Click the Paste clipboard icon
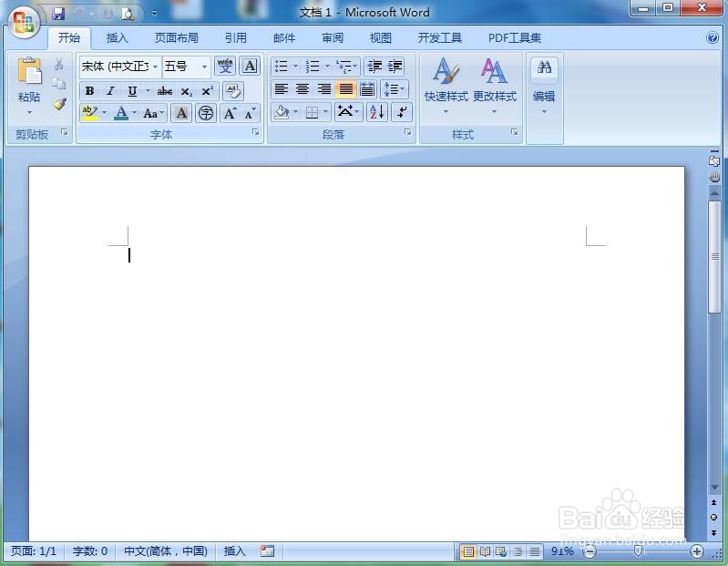This screenshot has width=728, height=566. click(x=29, y=71)
